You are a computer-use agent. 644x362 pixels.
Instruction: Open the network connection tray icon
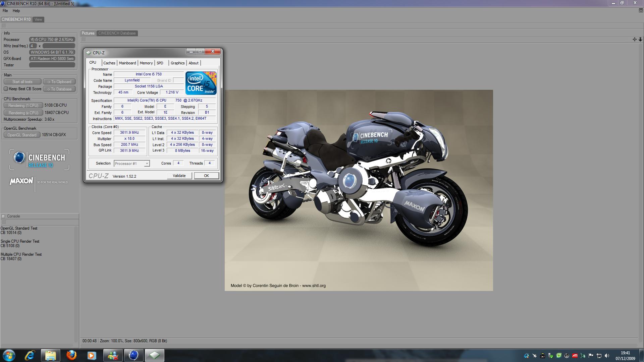[x=599, y=356]
